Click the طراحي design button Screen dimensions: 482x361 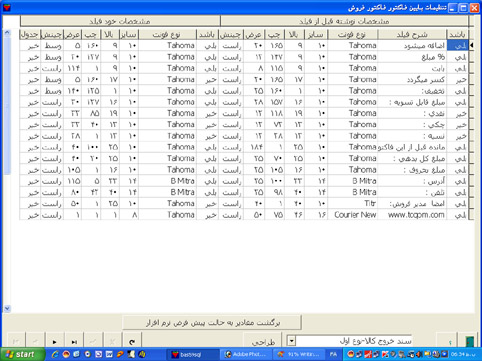click(x=263, y=342)
